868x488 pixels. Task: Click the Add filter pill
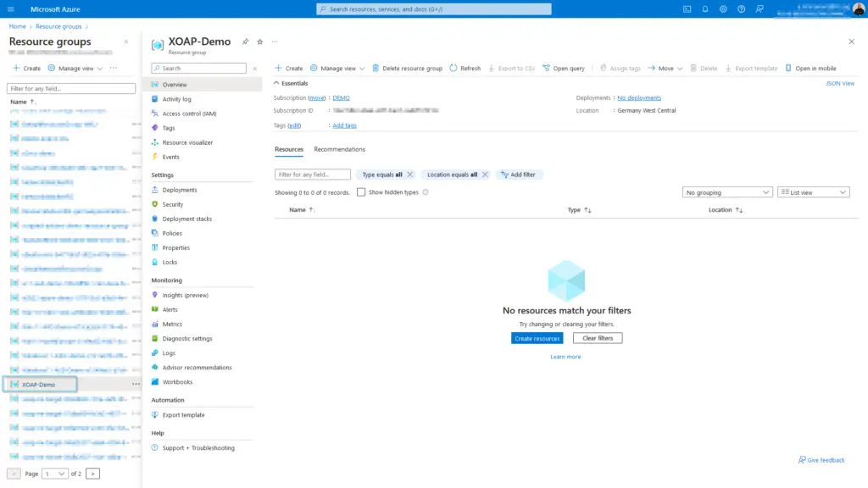point(519,175)
